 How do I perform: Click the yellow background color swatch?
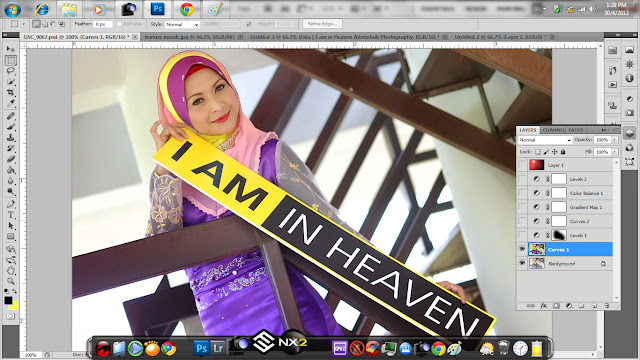coord(14,306)
